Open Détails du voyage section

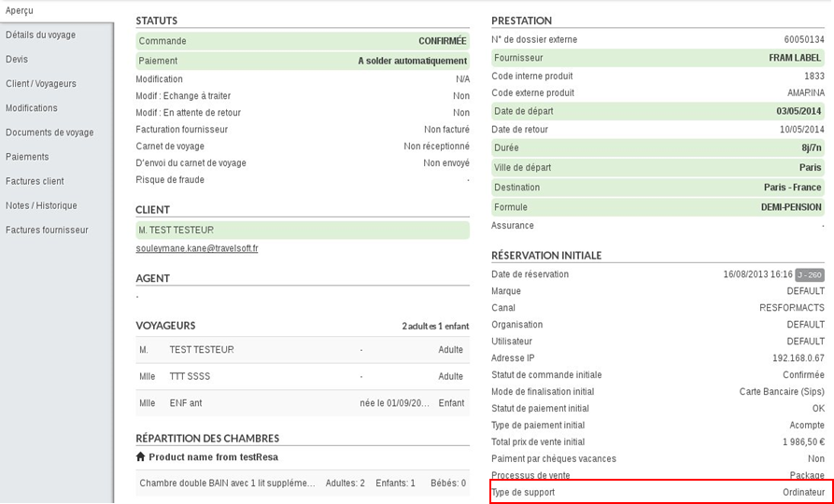pos(40,35)
